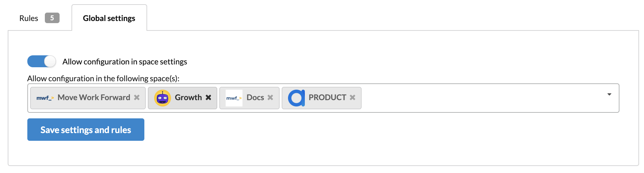Switch to the Rules tab
Viewport: 644px width, 173px height.
tap(29, 18)
